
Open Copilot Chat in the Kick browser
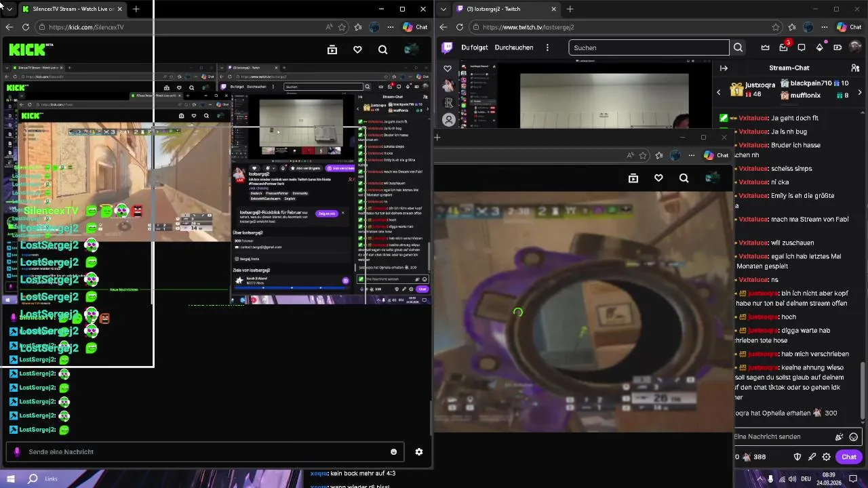[x=415, y=27]
